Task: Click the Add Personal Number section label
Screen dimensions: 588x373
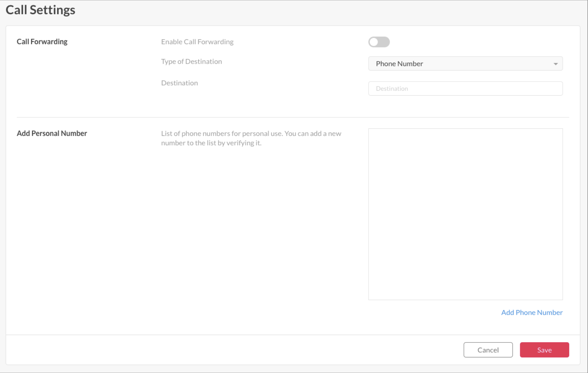Action: tap(52, 133)
